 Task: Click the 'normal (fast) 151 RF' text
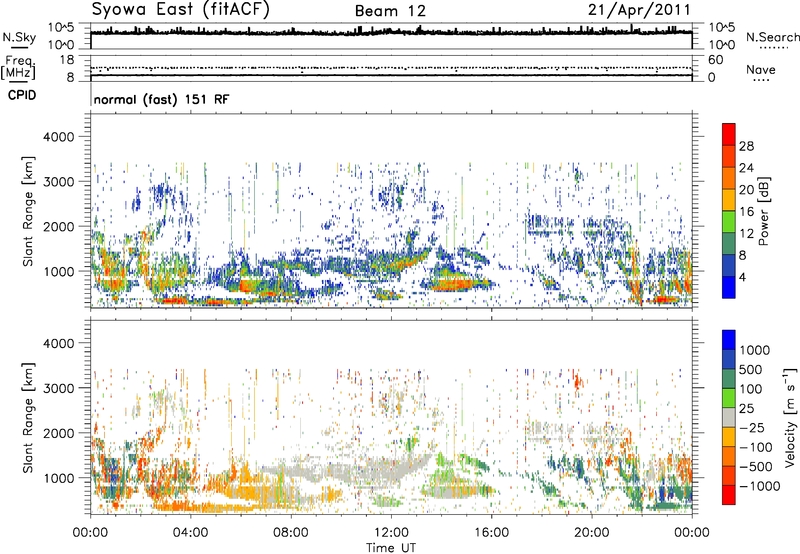161,99
